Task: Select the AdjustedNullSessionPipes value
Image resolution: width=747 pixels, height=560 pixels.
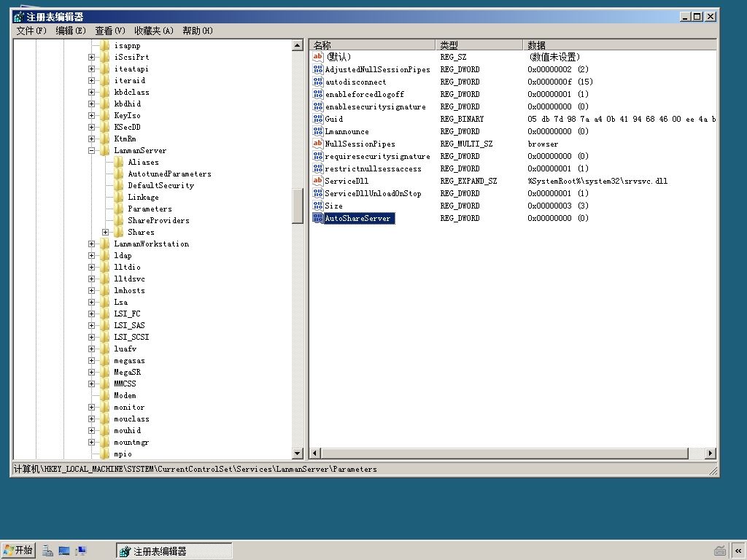Action: pyautogui.click(x=377, y=69)
